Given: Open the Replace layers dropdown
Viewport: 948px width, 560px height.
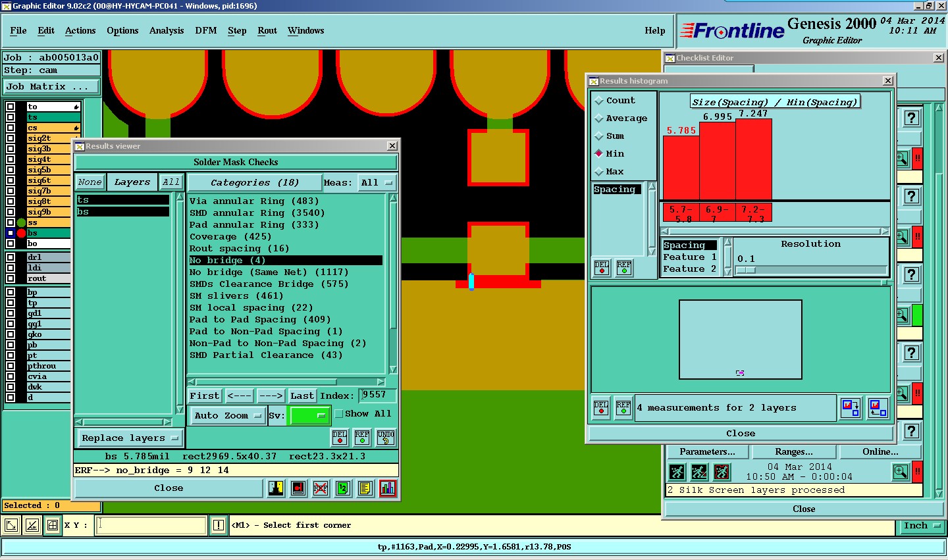Looking at the screenshot, I should tap(130, 438).
